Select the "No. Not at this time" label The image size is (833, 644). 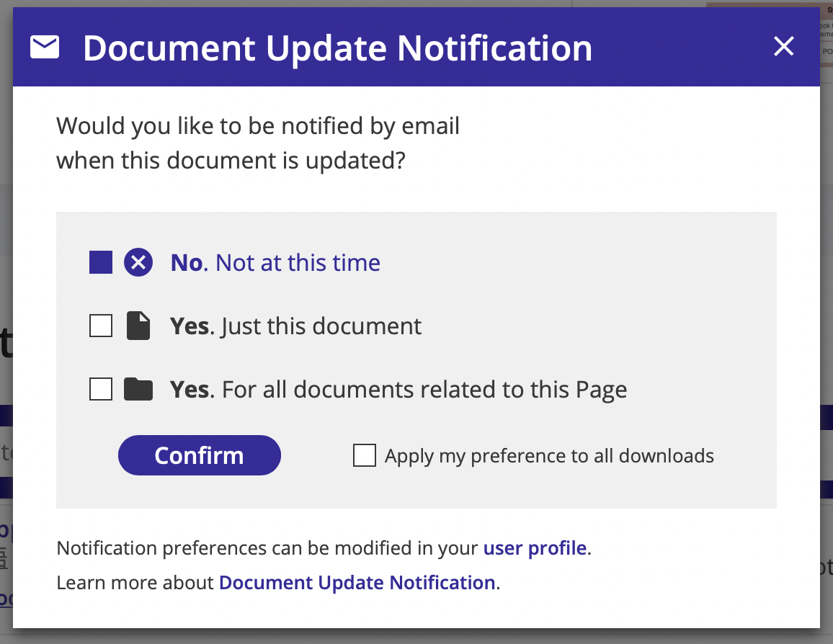(x=275, y=263)
